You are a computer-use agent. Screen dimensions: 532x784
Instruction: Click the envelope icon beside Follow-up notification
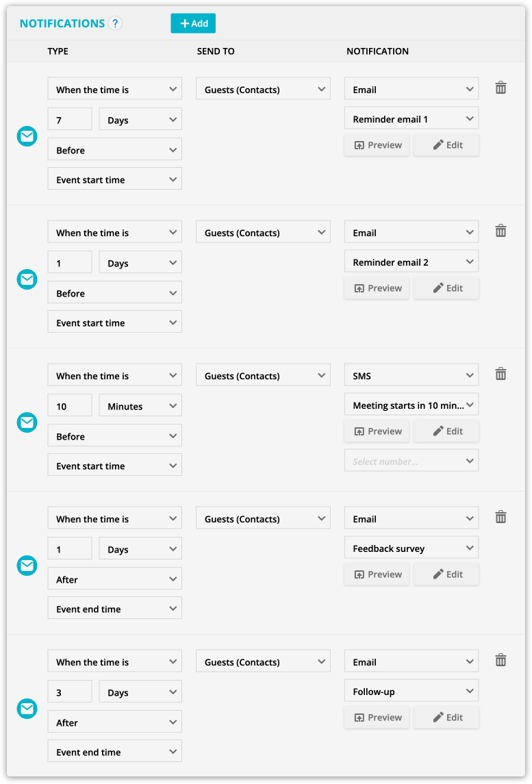[27, 709]
